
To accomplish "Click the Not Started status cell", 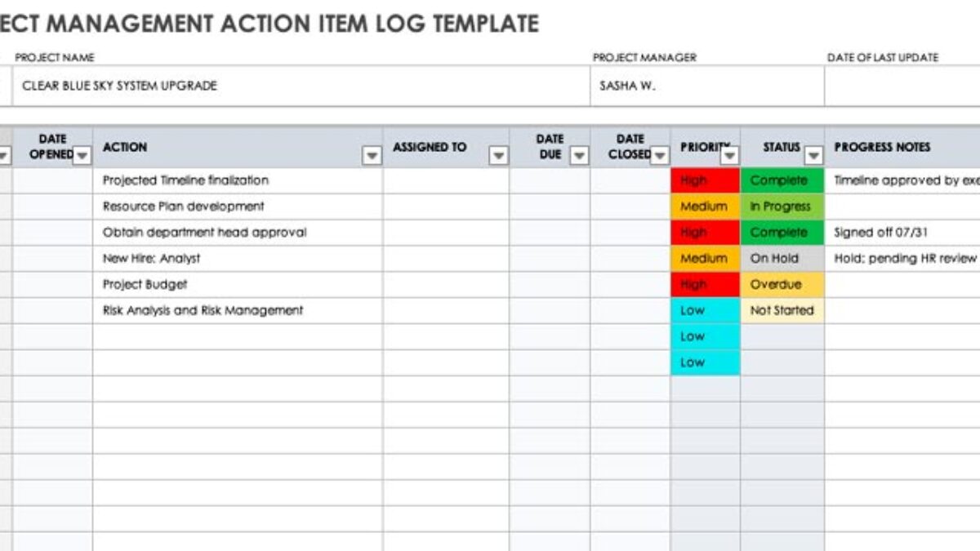I will (x=782, y=310).
